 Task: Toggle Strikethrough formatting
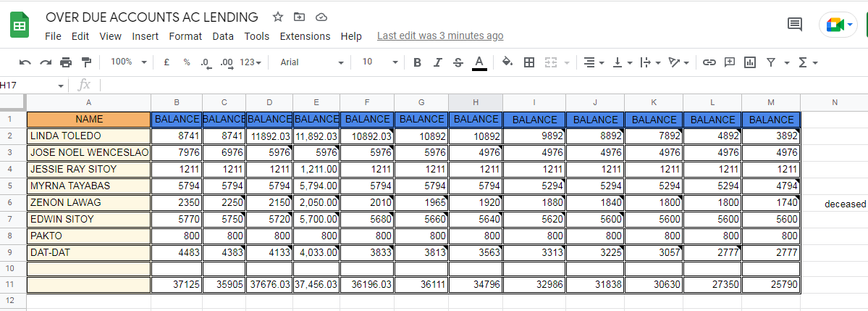[458, 62]
